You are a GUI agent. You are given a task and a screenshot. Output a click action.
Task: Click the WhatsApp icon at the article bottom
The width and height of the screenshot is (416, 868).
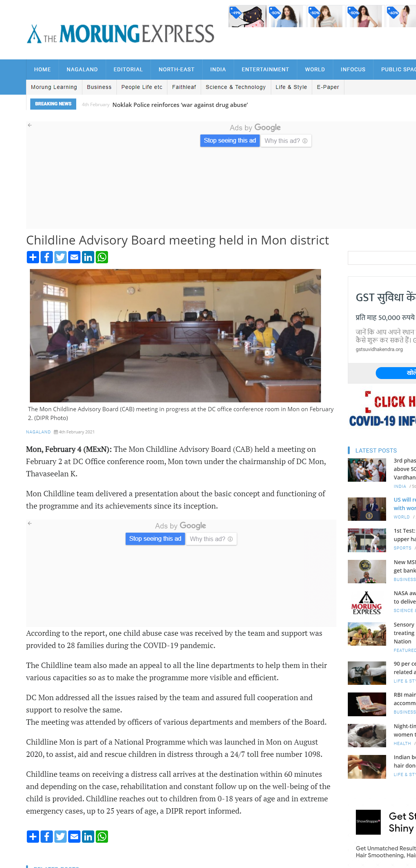coord(102,836)
